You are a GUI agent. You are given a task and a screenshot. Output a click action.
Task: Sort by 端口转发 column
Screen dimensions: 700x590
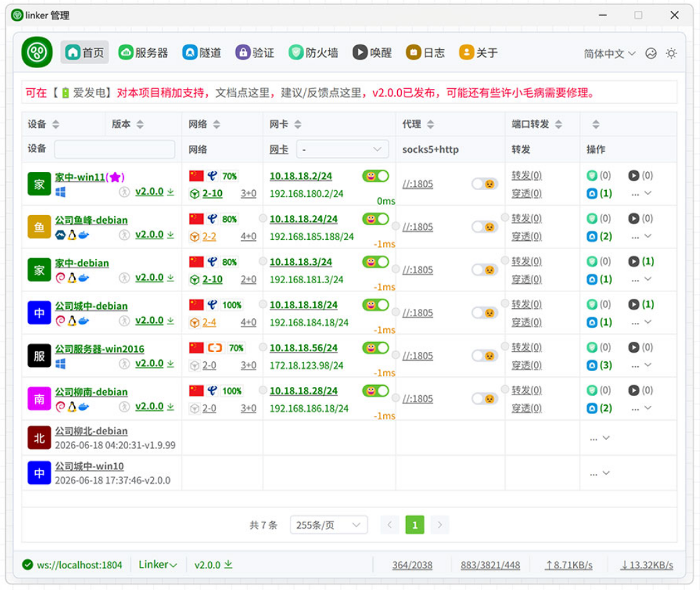558,124
